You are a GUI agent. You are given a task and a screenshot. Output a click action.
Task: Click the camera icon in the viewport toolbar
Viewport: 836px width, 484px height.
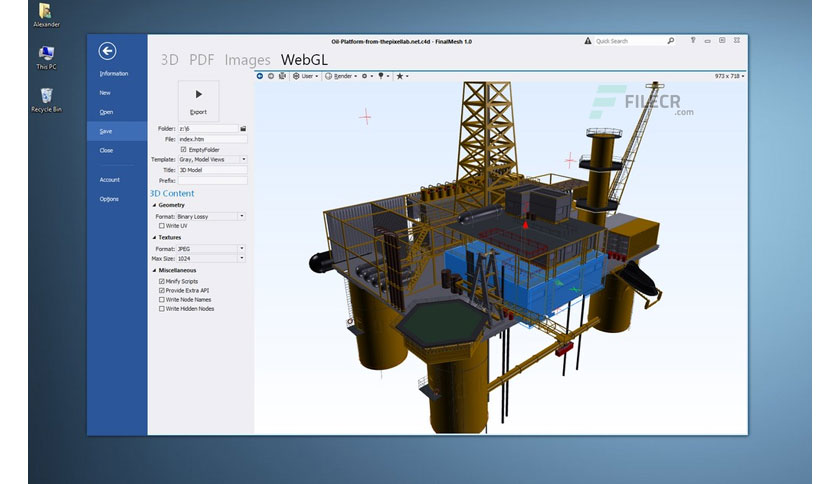coord(282,76)
